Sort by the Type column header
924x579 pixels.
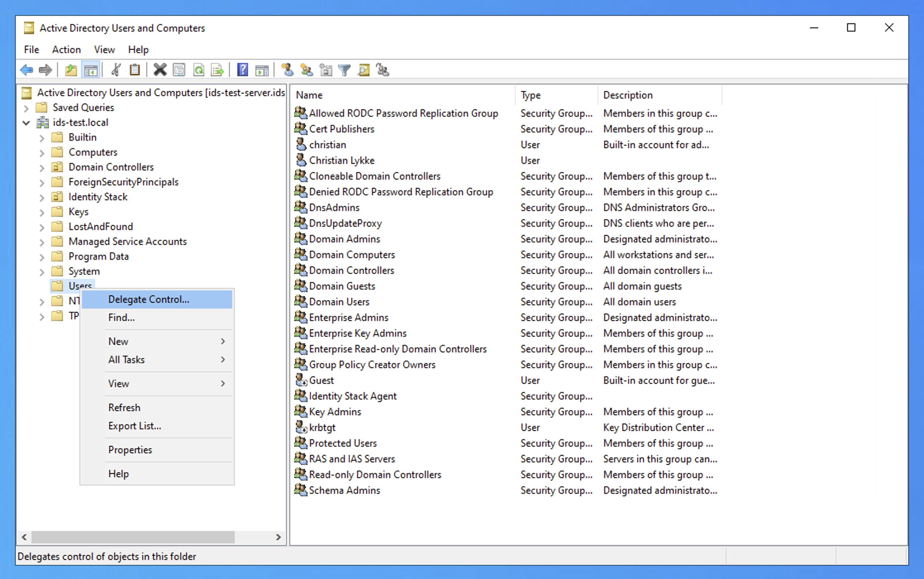click(556, 95)
